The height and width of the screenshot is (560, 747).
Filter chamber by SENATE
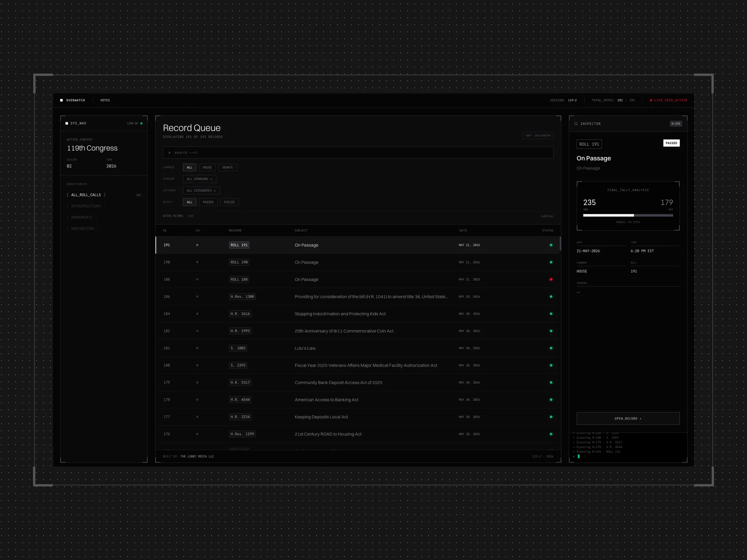click(x=227, y=168)
